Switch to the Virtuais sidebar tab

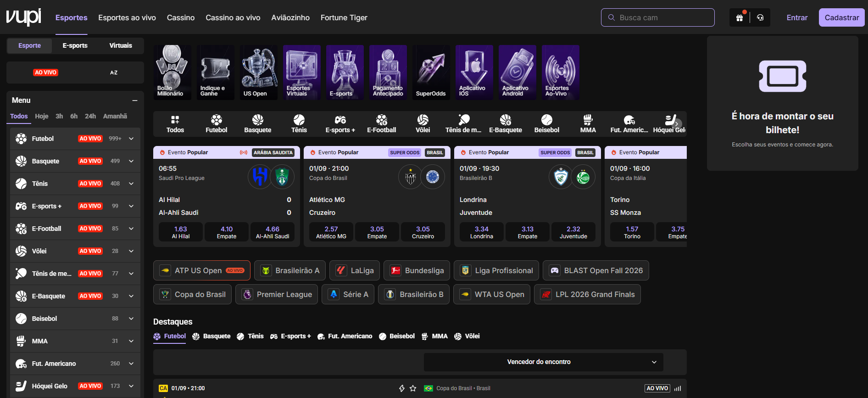(x=121, y=45)
